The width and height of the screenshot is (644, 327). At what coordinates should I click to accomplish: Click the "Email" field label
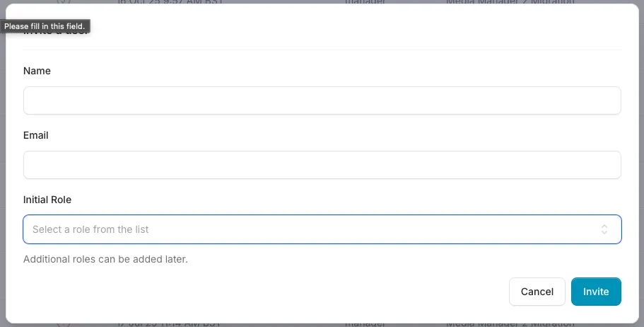click(x=36, y=135)
